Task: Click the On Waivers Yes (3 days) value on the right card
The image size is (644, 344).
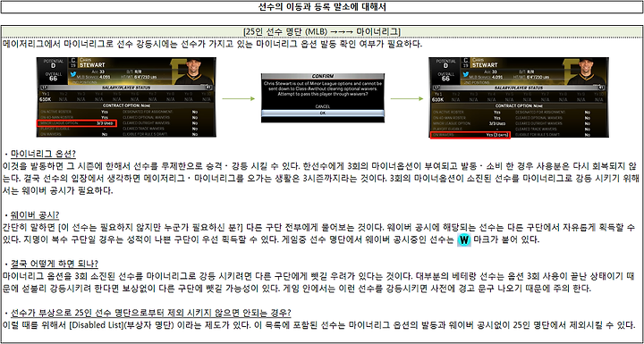Action: point(497,135)
